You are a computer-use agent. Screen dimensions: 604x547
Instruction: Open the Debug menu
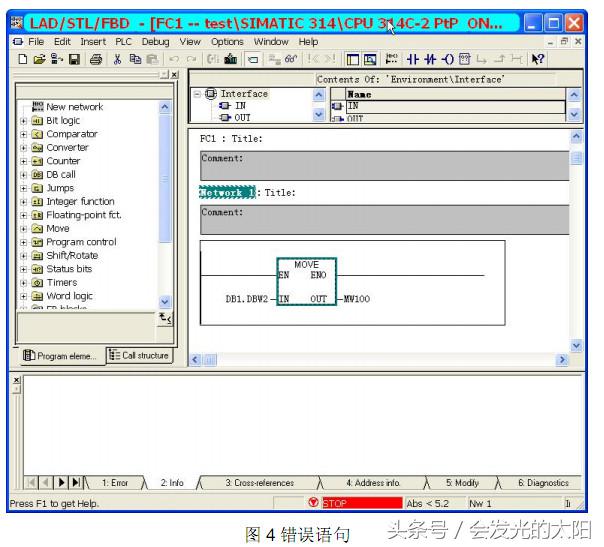pos(155,42)
